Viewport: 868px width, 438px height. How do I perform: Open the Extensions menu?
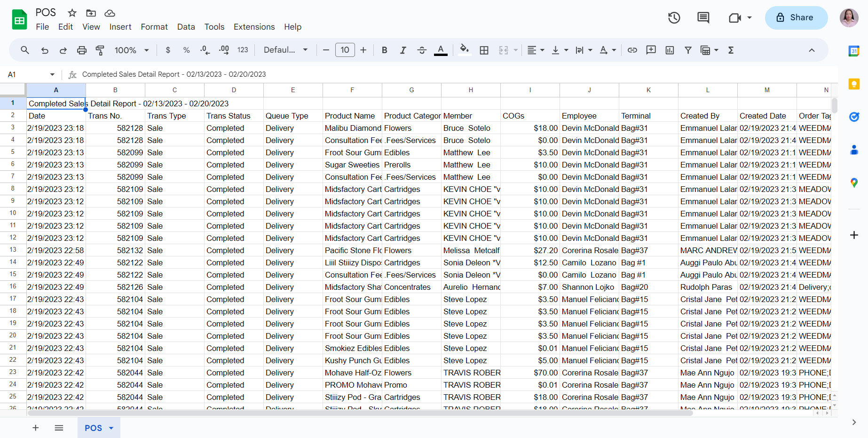click(x=254, y=27)
